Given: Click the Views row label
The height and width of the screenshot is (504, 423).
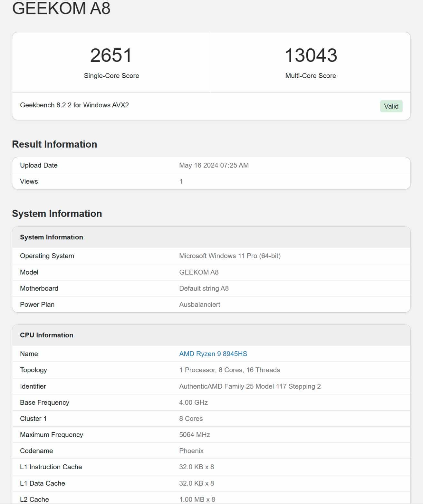Looking at the screenshot, I should coord(29,181).
